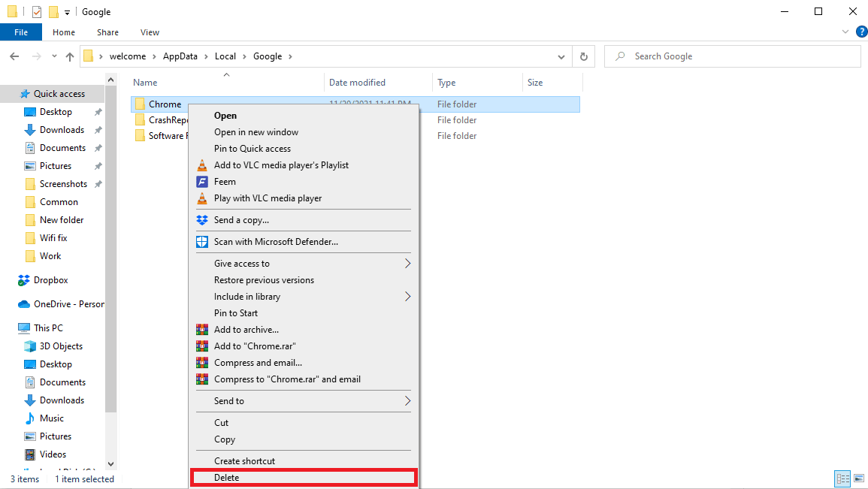Open the File menu tab
This screenshot has height=489, width=868.
(x=21, y=32)
